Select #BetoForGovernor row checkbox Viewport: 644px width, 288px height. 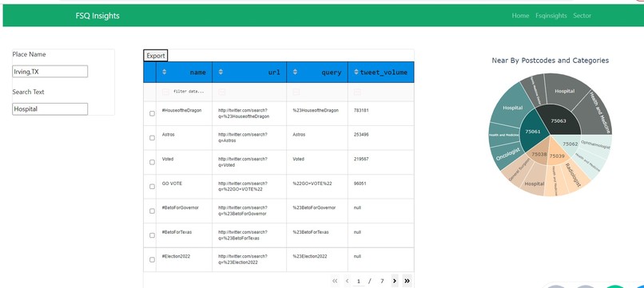pos(152,211)
